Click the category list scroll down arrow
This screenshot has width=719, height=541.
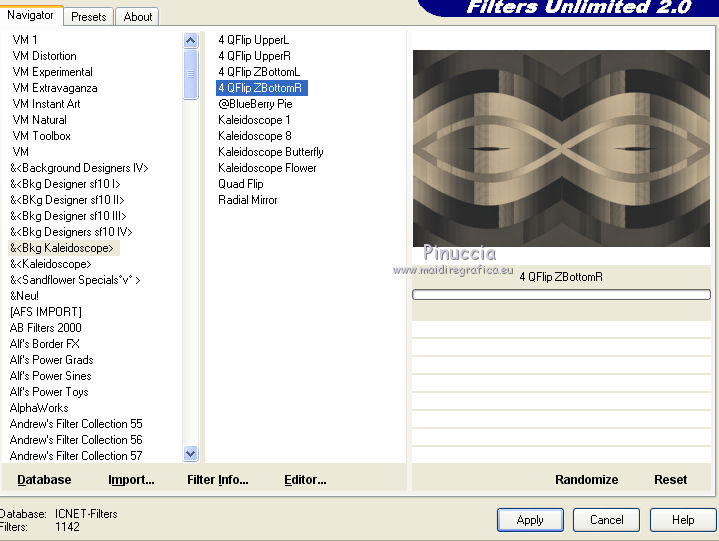click(x=190, y=454)
